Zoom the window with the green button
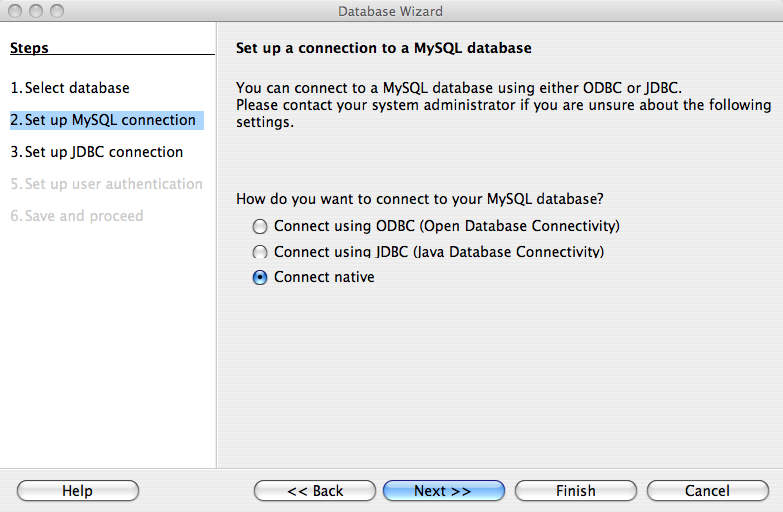Screen dimensions: 783x512 click(x=56, y=11)
